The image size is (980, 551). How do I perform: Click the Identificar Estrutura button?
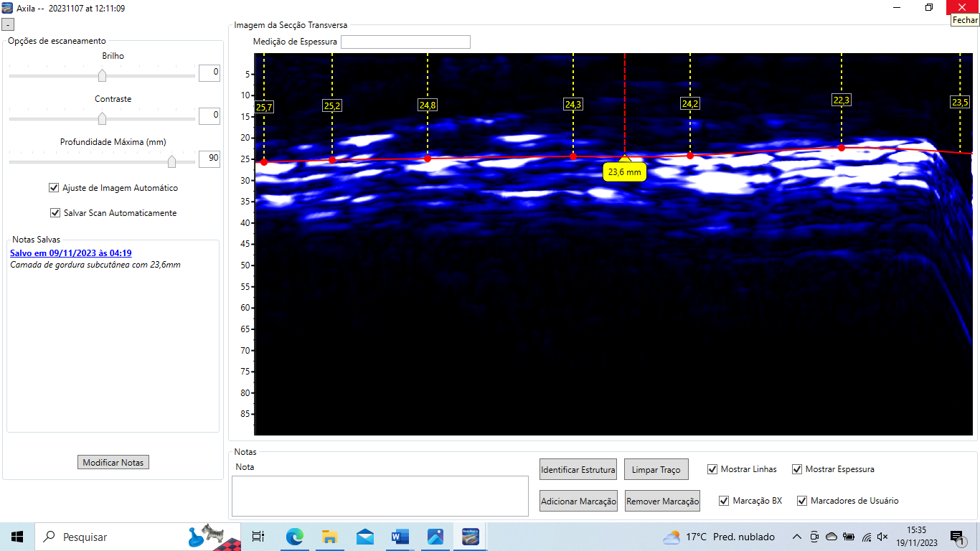[x=578, y=470]
